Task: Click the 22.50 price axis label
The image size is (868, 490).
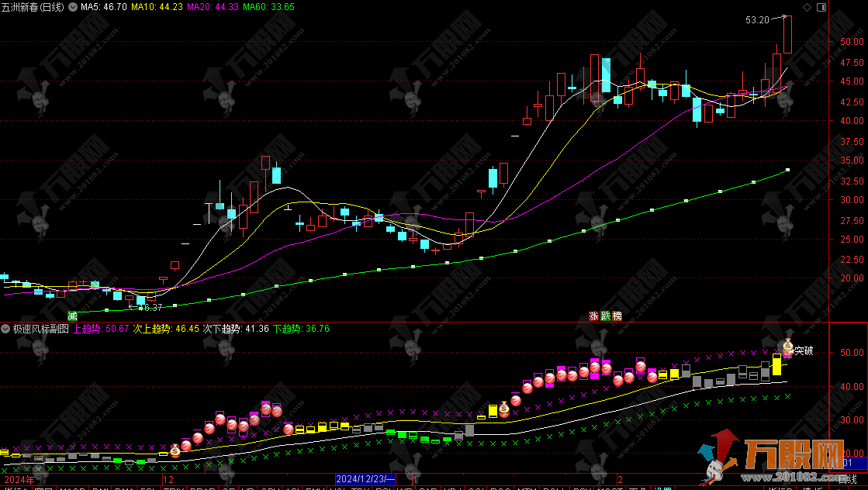Action: click(852, 259)
